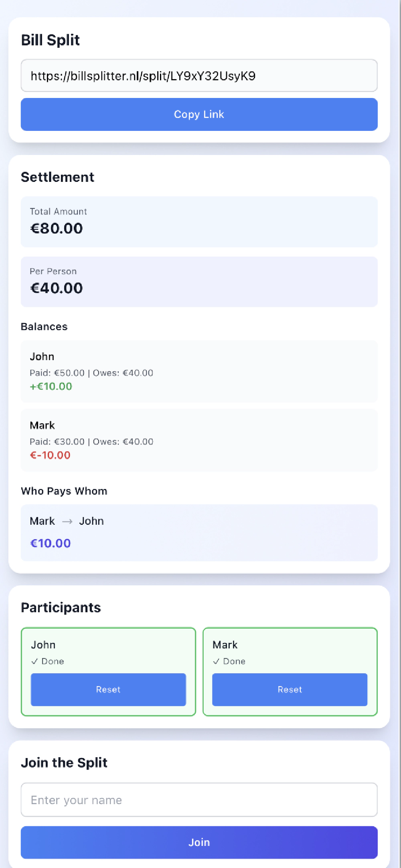Click the arrow between Mark and John
401x868 pixels.
pyautogui.click(x=67, y=521)
